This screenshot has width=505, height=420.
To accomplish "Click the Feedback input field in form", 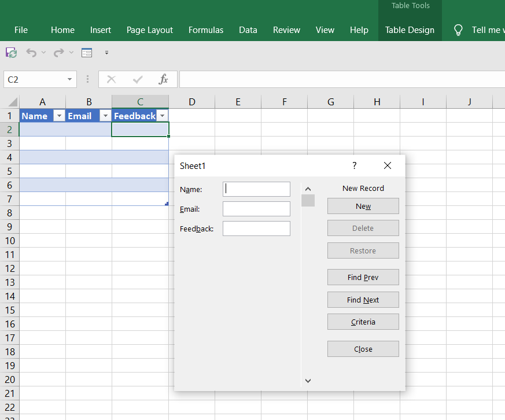I will click(x=256, y=229).
